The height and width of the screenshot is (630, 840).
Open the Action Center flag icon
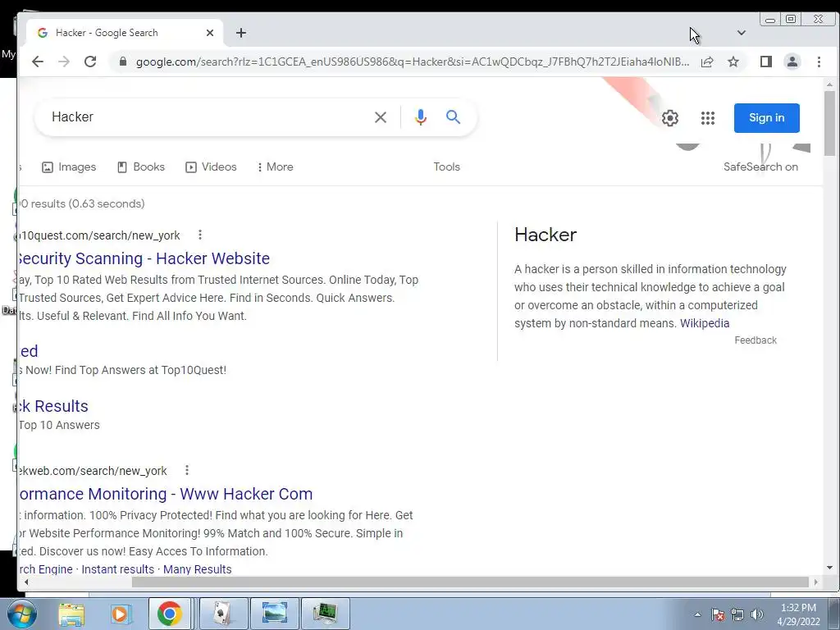pos(718,614)
